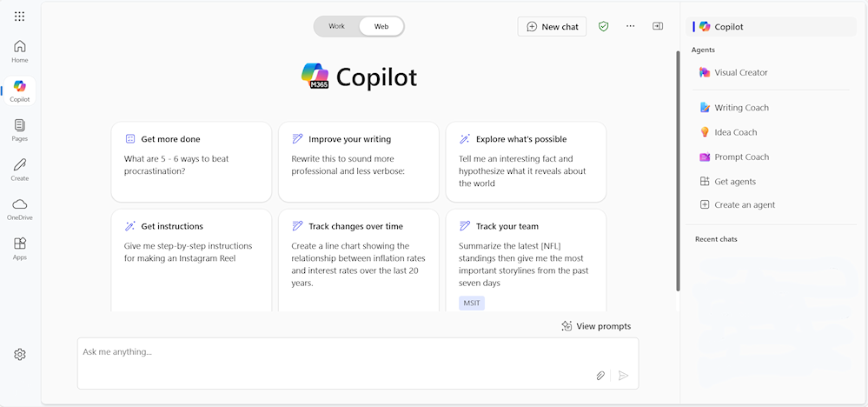Start a New chat

552,26
